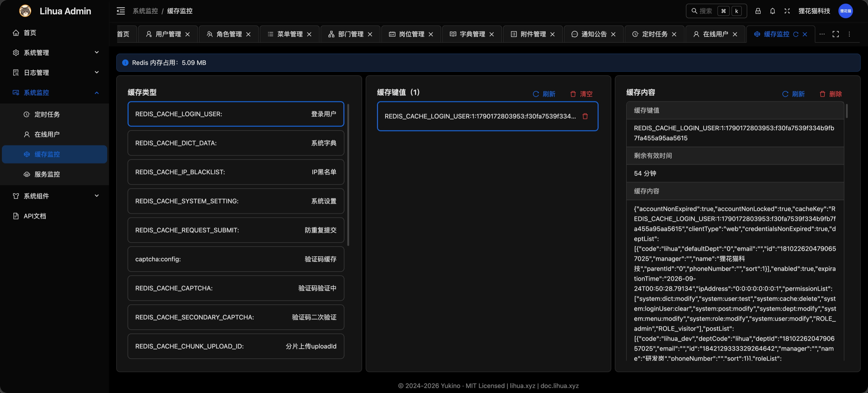Expand the 系统组件 sidebar menu
The height and width of the screenshot is (393, 868).
click(x=54, y=196)
